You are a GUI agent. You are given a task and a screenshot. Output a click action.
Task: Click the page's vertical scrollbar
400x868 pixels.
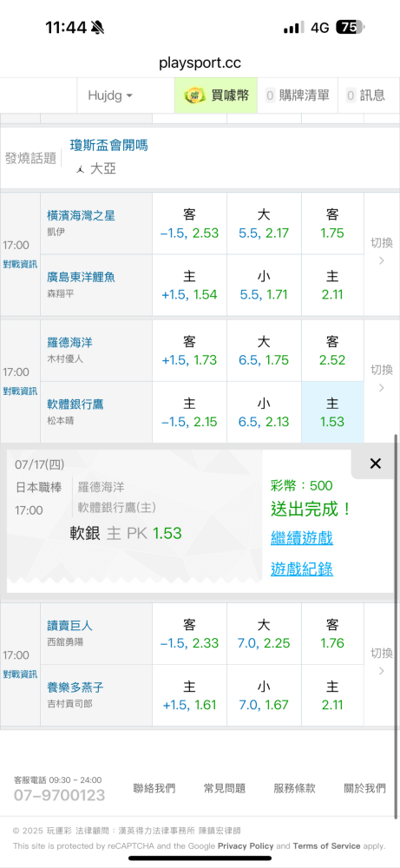click(396, 627)
